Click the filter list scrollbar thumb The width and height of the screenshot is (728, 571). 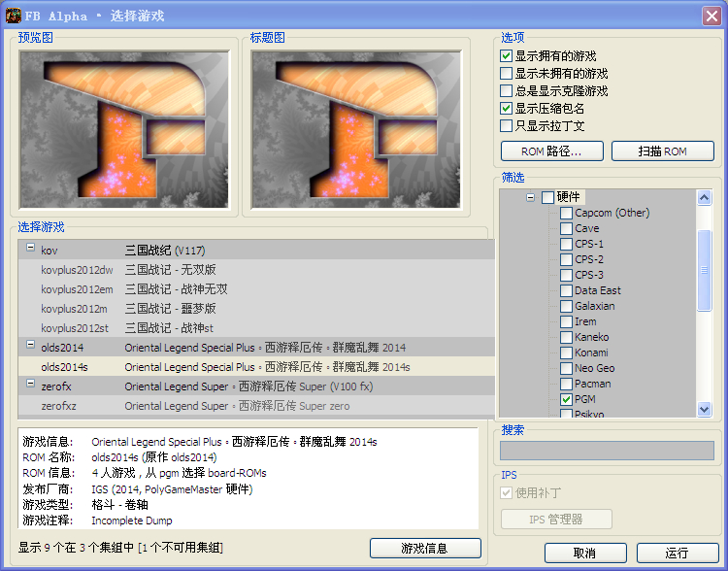pyautogui.click(x=705, y=270)
